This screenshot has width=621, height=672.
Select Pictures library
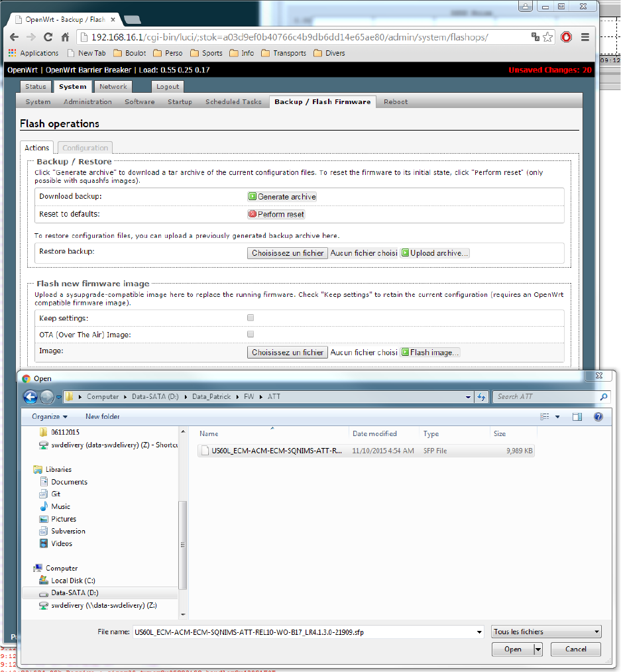[x=64, y=519]
